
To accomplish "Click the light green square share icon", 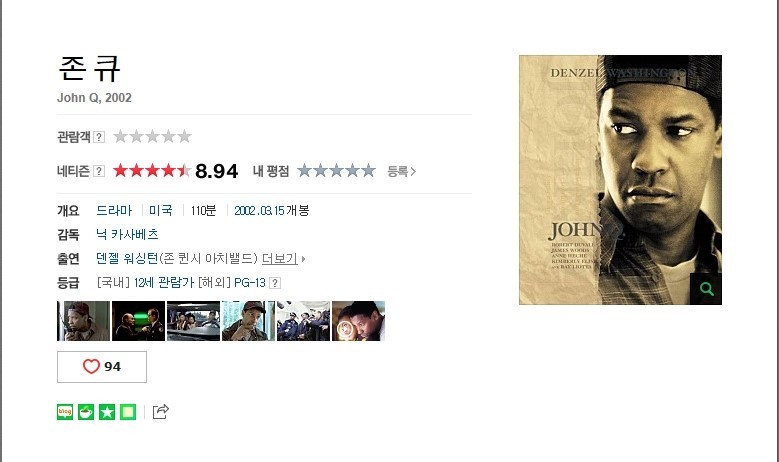I will (128, 412).
